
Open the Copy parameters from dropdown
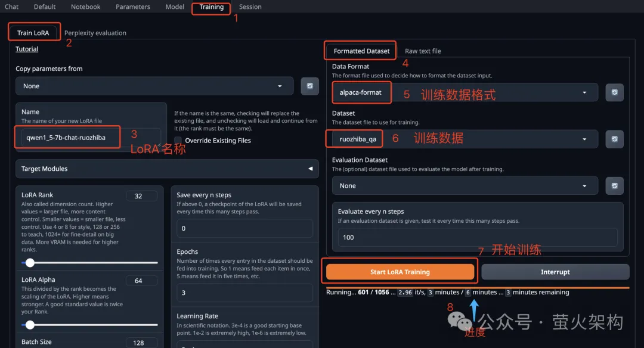tap(154, 86)
